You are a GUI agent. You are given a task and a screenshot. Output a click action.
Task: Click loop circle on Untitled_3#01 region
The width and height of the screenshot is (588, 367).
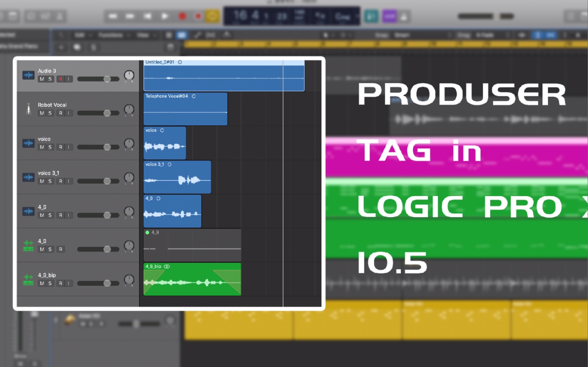(180, 62)
